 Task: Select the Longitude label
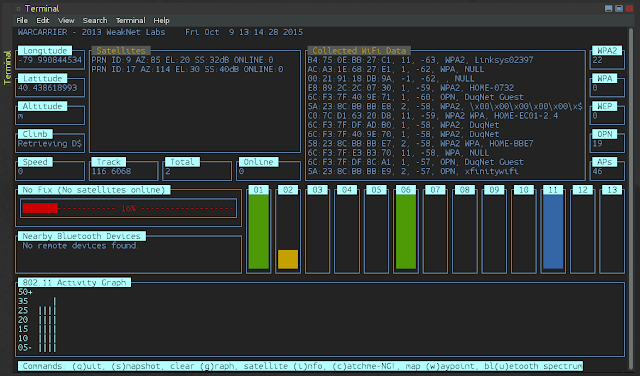click(x=45, y=51)
